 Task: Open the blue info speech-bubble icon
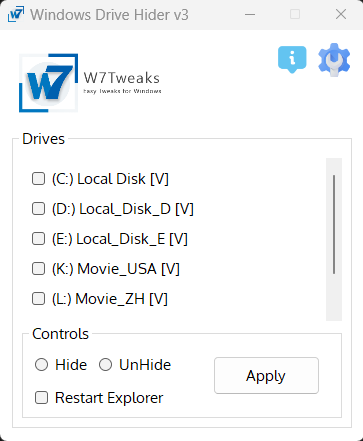pyautogui.click(x=292, y=59)
